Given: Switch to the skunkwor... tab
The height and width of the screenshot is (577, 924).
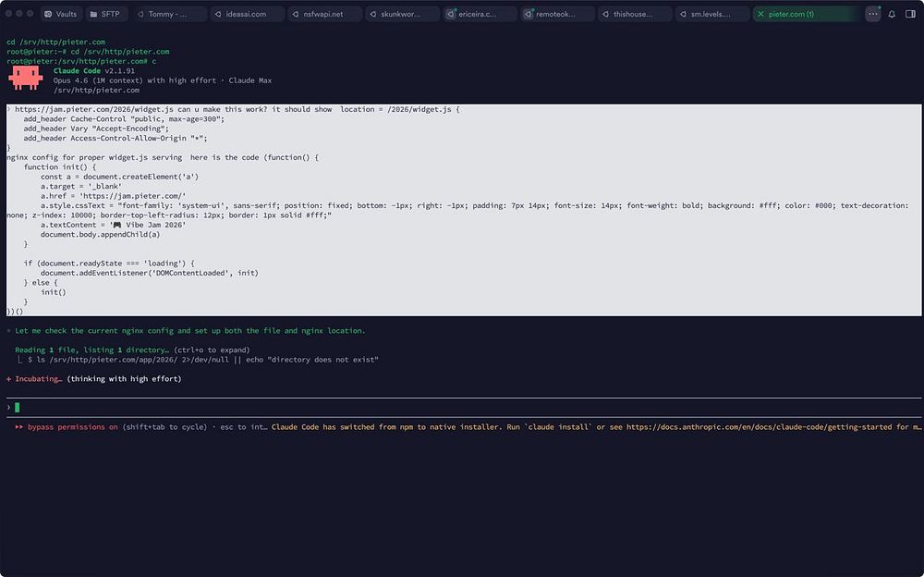Looking at the screenshot, I should tap(402, 14).
